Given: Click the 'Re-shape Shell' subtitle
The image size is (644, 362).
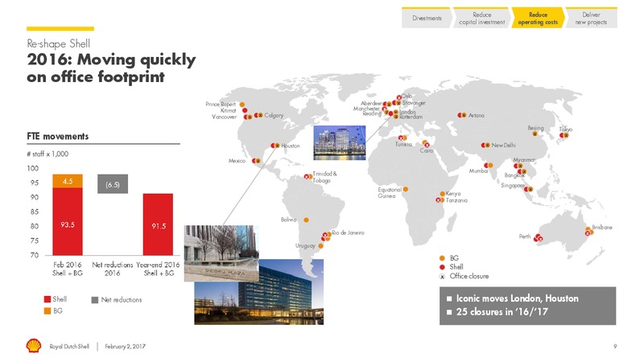Looking at the screenshot, I should [x=58, y=43].
